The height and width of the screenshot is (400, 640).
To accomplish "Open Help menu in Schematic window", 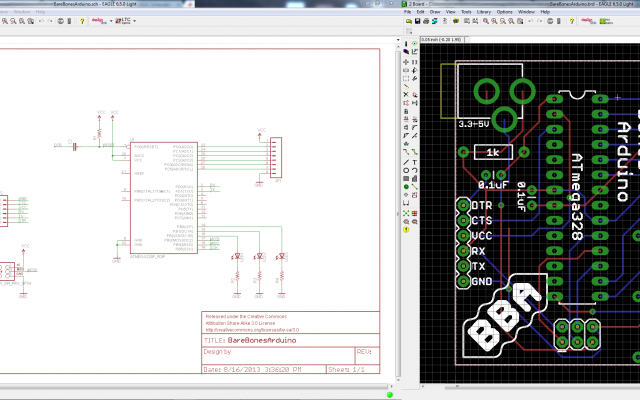I will [x=40, y=12].
